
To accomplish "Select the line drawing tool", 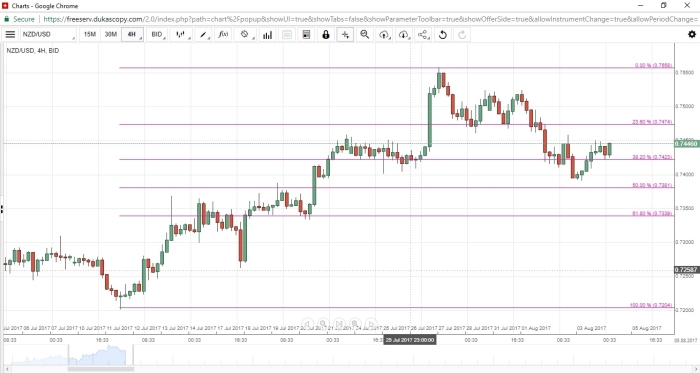I will click(204, 34).
